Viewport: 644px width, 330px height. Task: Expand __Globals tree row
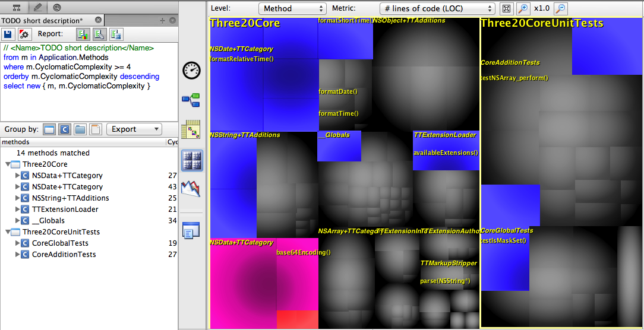coord(17,221)
